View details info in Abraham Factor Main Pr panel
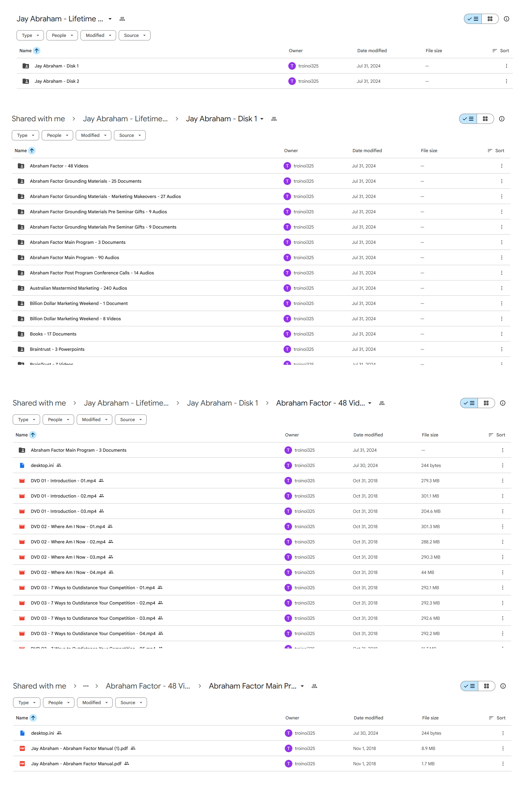This screenshot has height=792, width=532. coord(503,686)
